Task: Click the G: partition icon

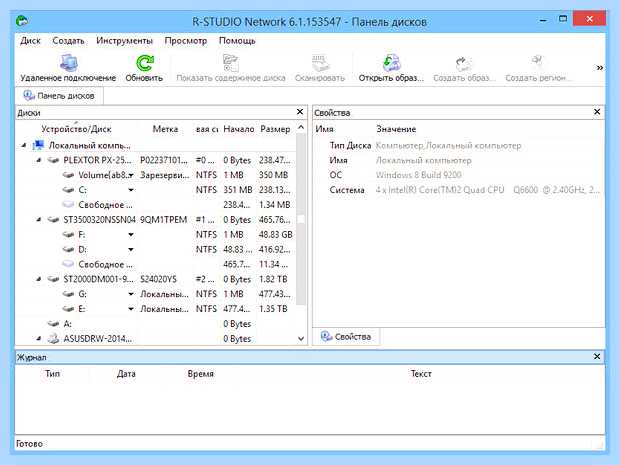Action: [68, 294]
